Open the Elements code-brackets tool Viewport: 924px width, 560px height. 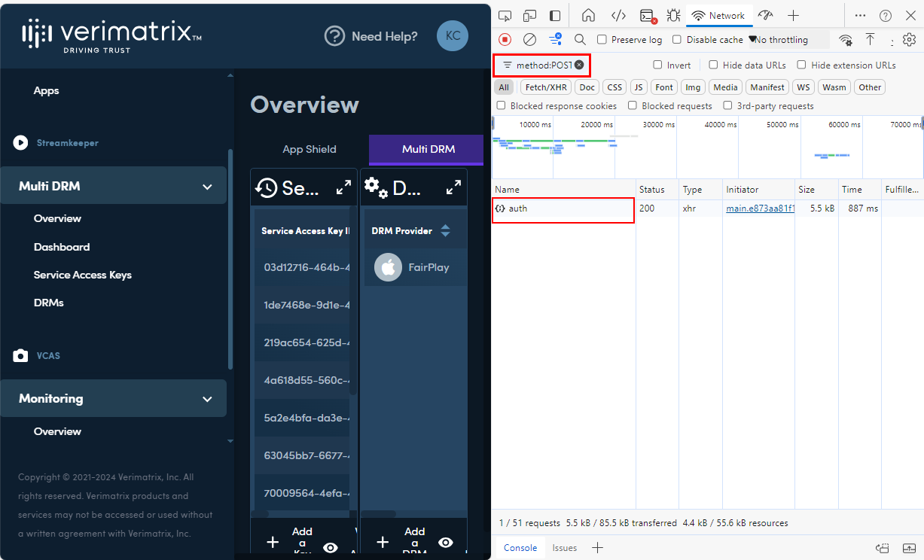(x=618, y=15)
